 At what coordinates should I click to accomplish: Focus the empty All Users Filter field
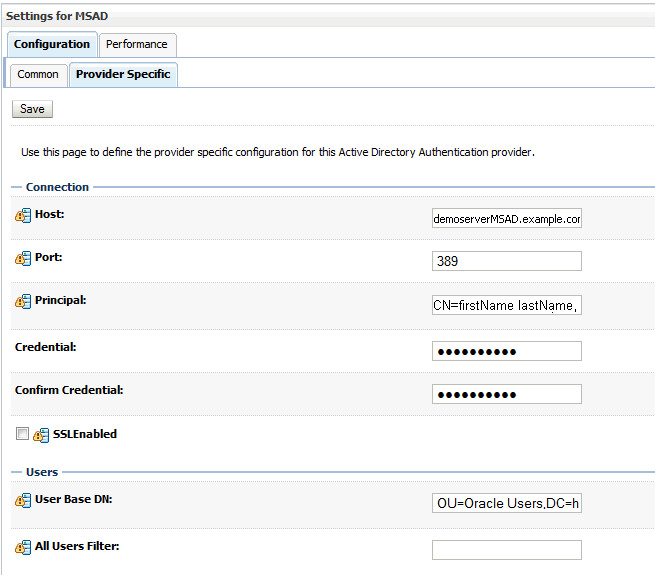click(x=506, y=550)
